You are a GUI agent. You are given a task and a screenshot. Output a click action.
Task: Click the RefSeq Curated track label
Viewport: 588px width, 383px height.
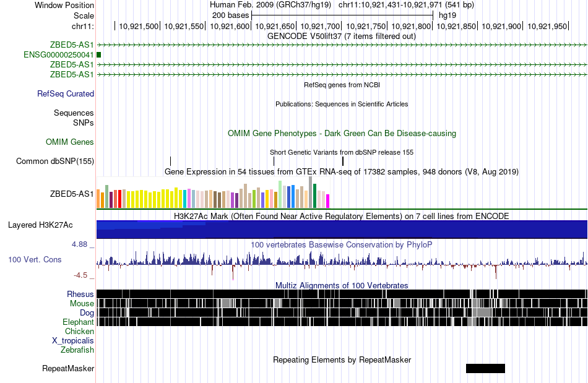tap(66, 93)
